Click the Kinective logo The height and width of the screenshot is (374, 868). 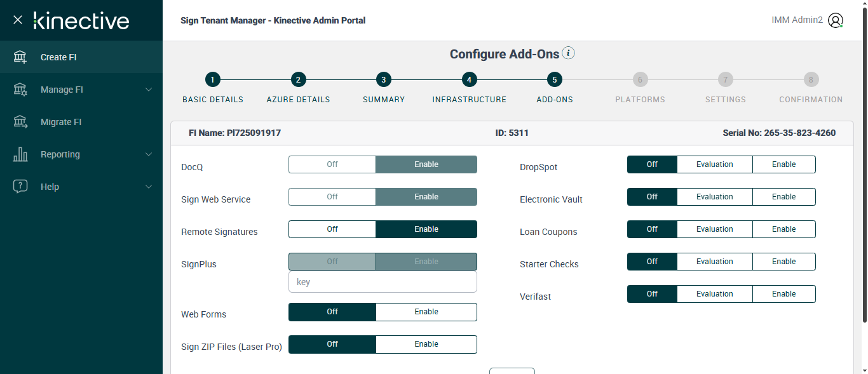pos(81,20)
